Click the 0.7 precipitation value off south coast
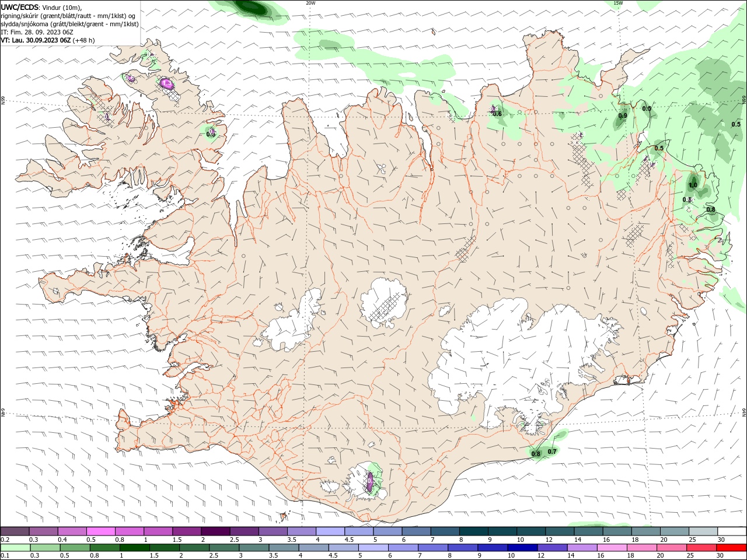747x560 pixels. point(552,452)
